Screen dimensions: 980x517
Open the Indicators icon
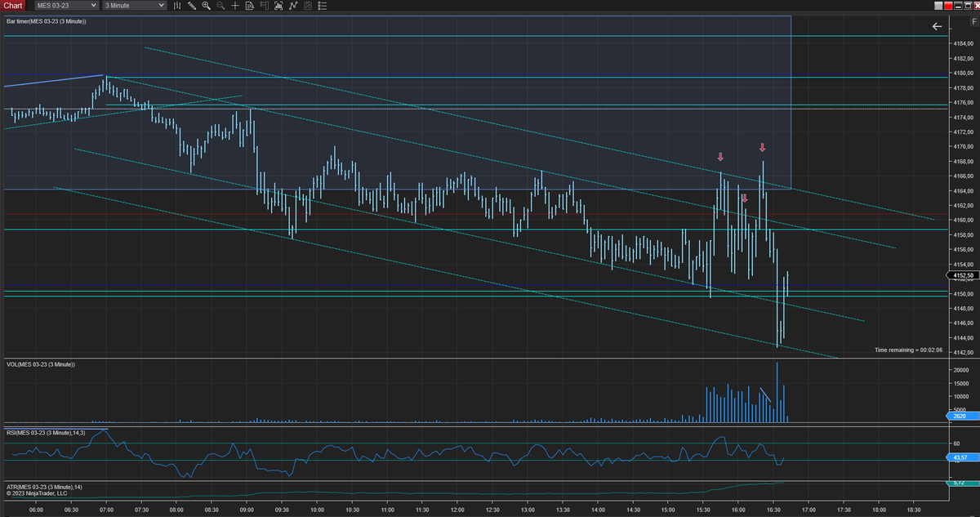(x=293, y=6)
